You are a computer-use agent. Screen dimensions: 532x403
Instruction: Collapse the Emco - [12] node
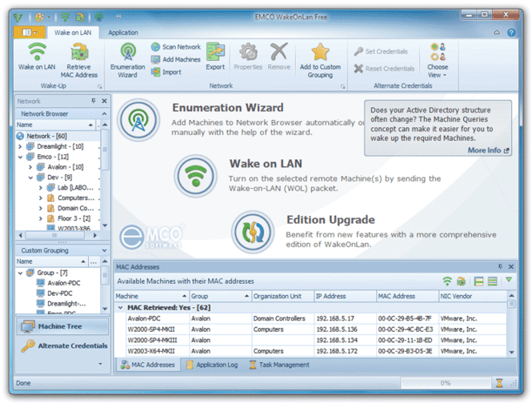click(20, 157)
